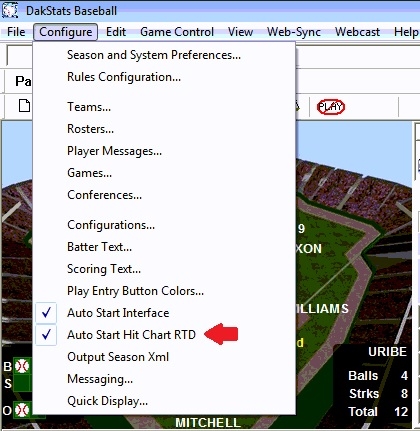Click the ball count baseball indicator
This screenshot has width=420, height=431.
pos(22,366)
